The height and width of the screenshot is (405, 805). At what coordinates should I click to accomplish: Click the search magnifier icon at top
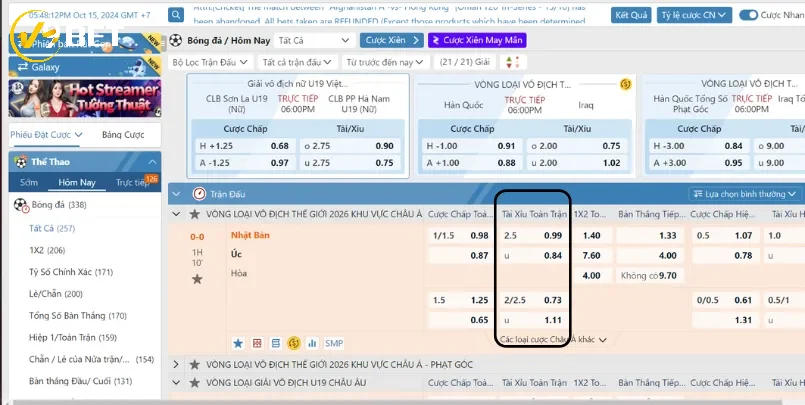point(176,15)
